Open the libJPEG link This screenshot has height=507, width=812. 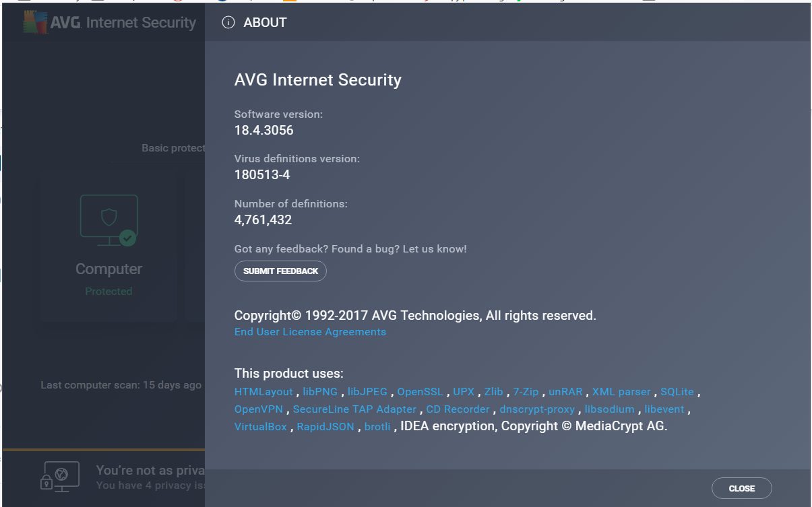pyautogui.click(x=367, y=392)
